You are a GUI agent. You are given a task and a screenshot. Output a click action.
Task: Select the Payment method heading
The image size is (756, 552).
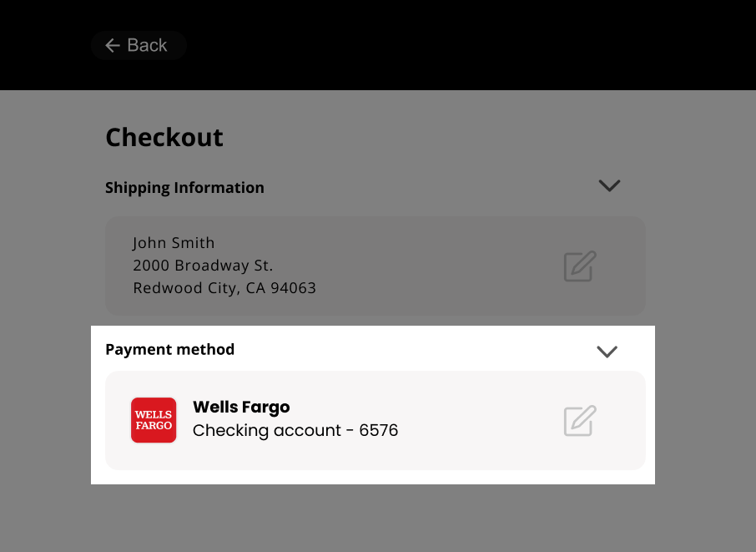(169, 349)
